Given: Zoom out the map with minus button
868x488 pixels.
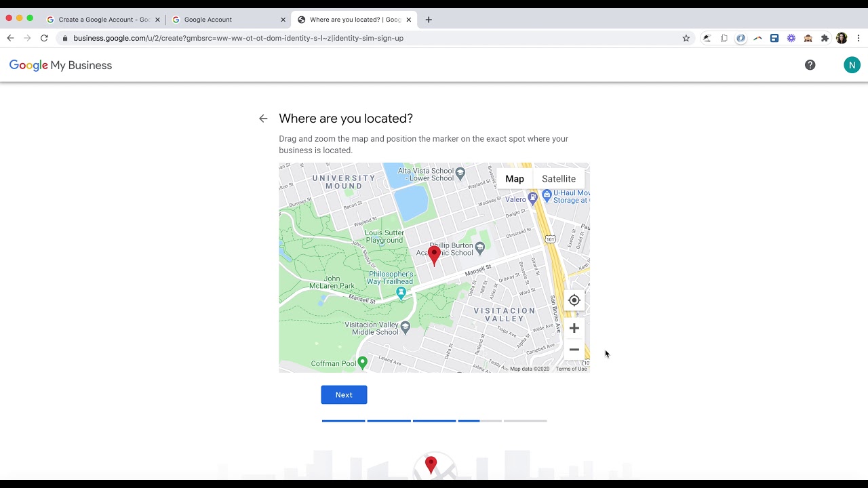Looking at the screenshot, I should (x=574, y=350).
